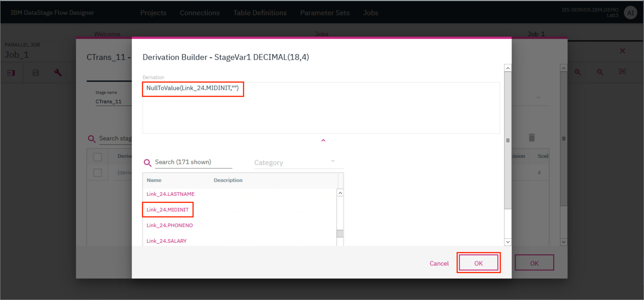
Task: Click the IIS-SERVER.IBM.DEMO Lab3 label
Action: 590,13
